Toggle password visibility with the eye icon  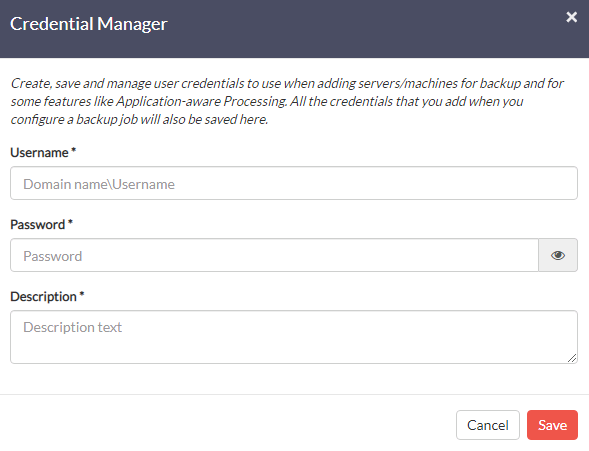click(x=558, y=255)
